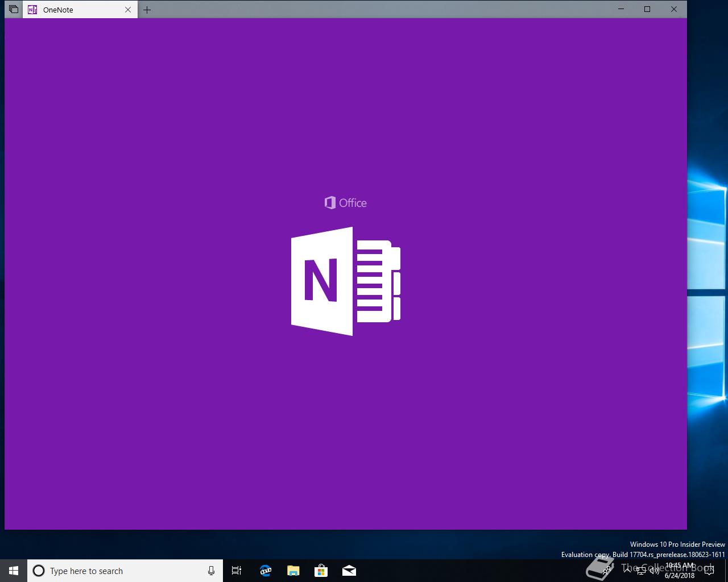Activate the search microphone icon
Screen dimensions: 728x582
pos(211,571)
